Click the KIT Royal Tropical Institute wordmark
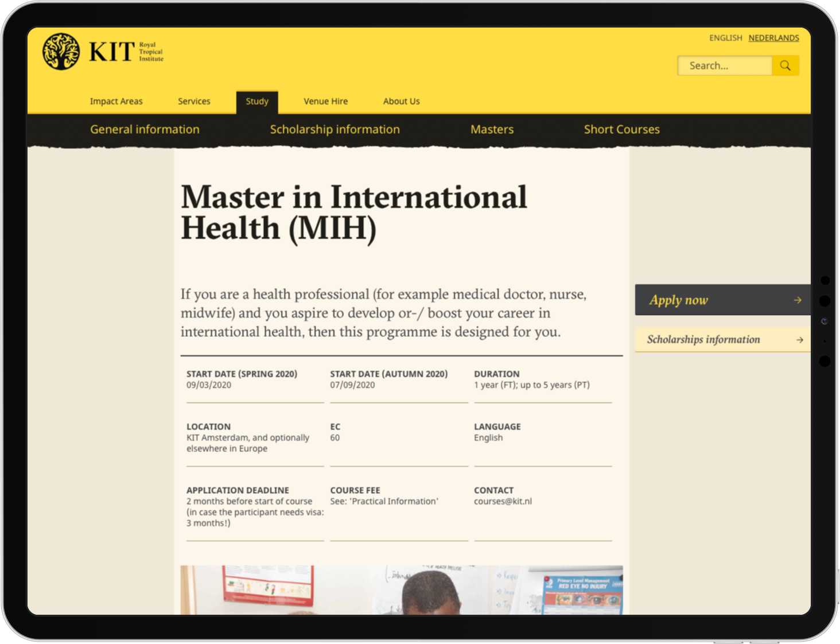 (x=126, y=52)
